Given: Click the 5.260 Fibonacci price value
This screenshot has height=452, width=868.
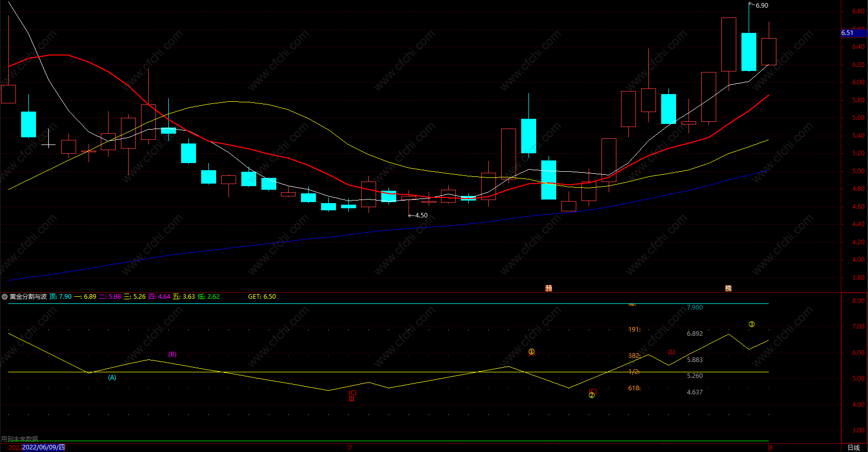Looking at the screenshot, I should click(x=695, y=376).
